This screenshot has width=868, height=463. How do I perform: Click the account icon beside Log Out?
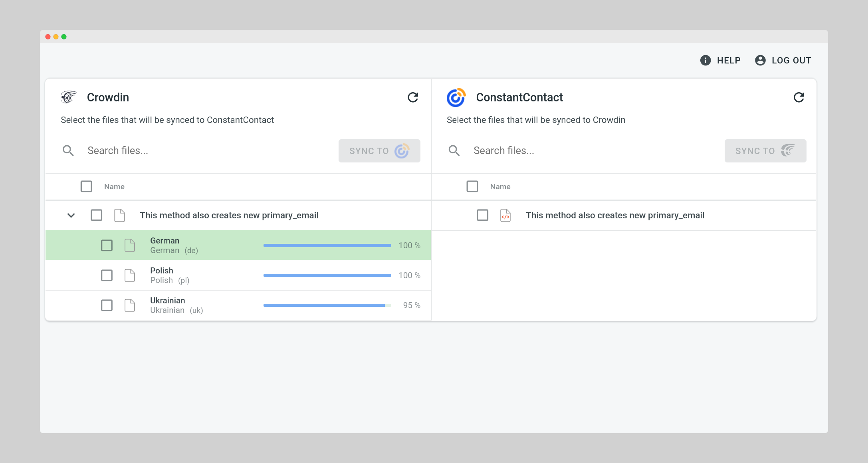(760, 60)
